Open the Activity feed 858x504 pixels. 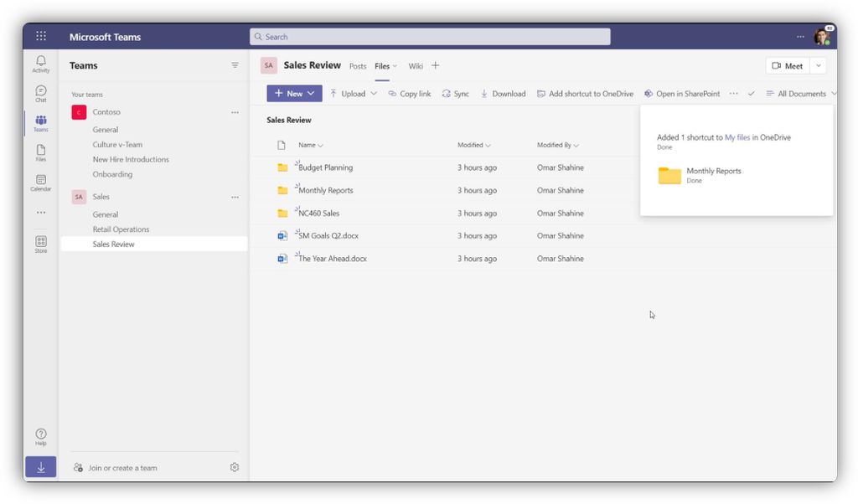pyautogui.click(x=41, y=64)
